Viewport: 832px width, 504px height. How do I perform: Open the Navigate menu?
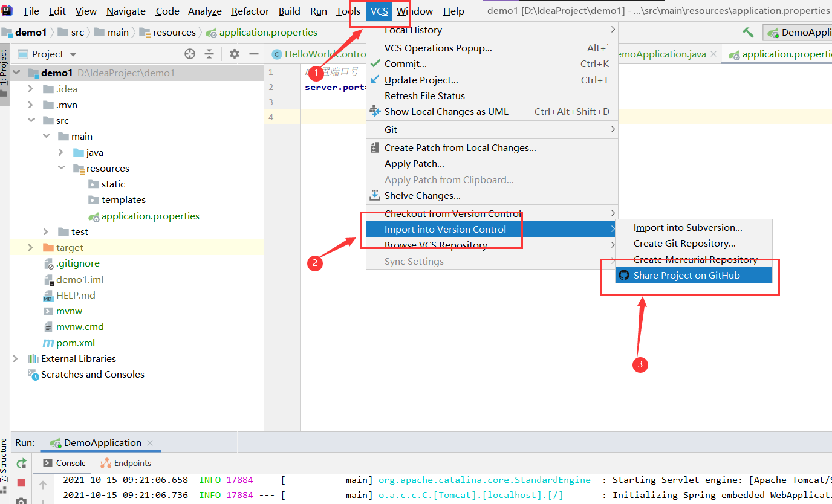click(x=126, y=11)
